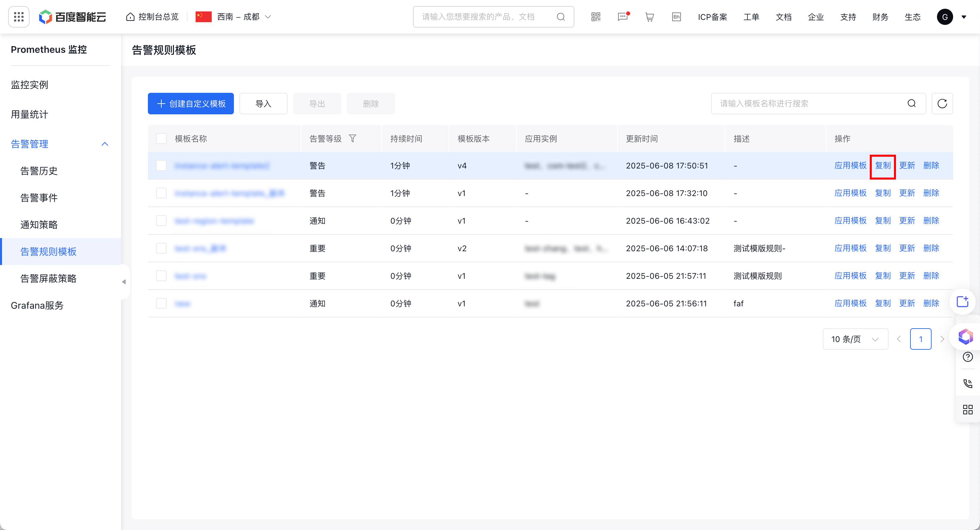The width and height of the screenshot is (980, 530).
Task: Select page 1 in pagination
Action: (x=920, y=339)
